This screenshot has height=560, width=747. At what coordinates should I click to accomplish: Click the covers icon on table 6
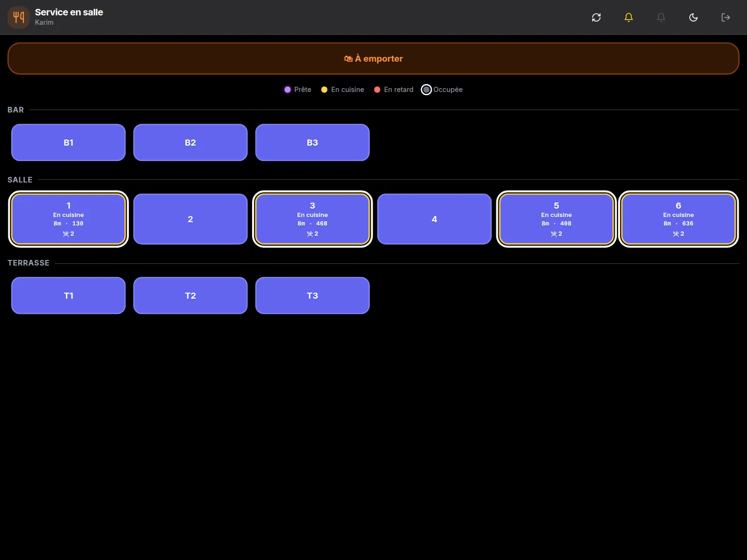pyautogui.click(x=676, y=234)
